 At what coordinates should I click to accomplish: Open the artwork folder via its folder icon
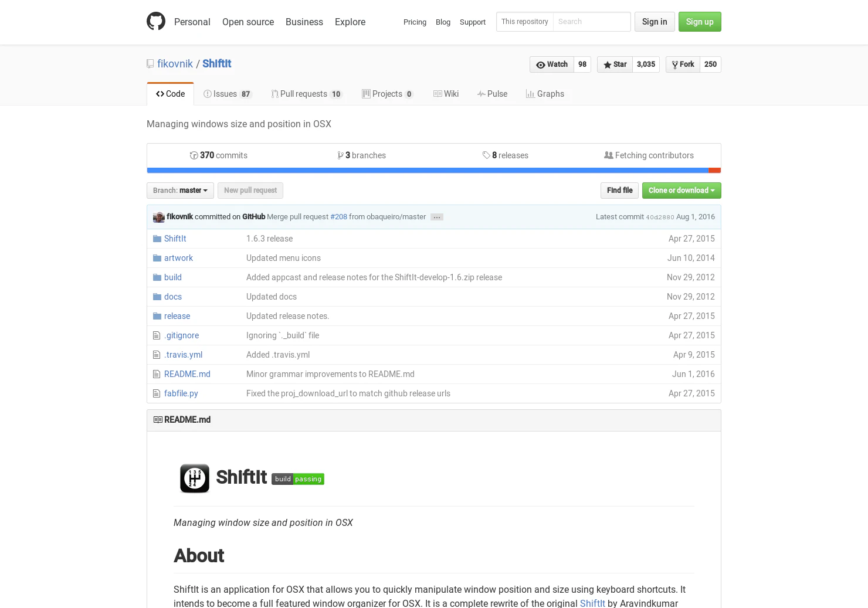(157, 257)
